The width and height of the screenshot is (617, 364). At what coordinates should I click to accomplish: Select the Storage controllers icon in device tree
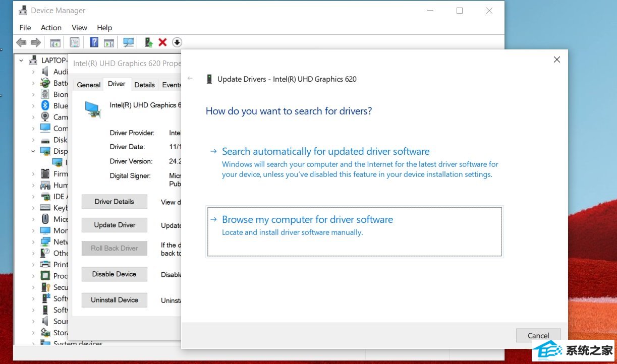tap(45, 332)
